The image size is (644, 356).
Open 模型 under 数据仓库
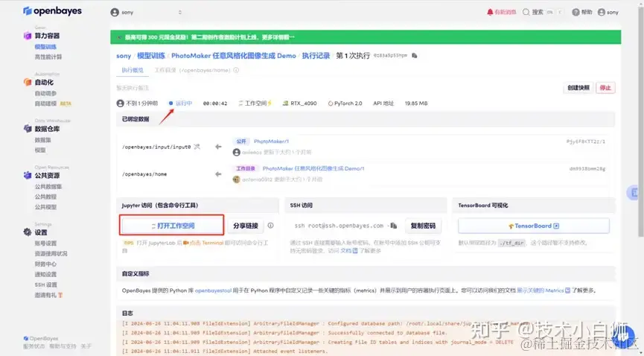(40, 150)
